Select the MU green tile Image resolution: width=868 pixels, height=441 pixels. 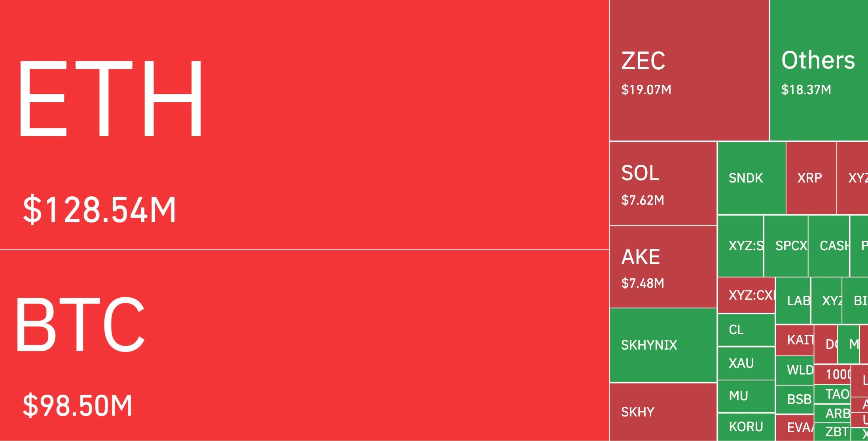click(746, 396)
